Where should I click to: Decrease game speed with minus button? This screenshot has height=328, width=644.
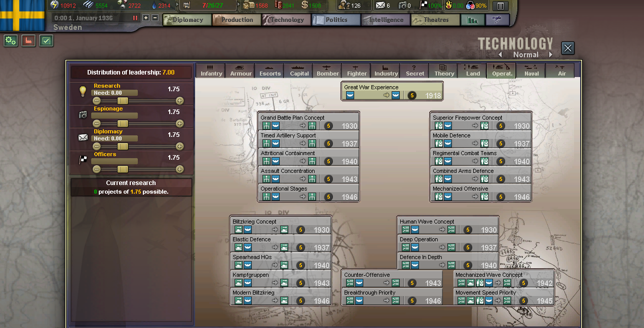(155, 18)
